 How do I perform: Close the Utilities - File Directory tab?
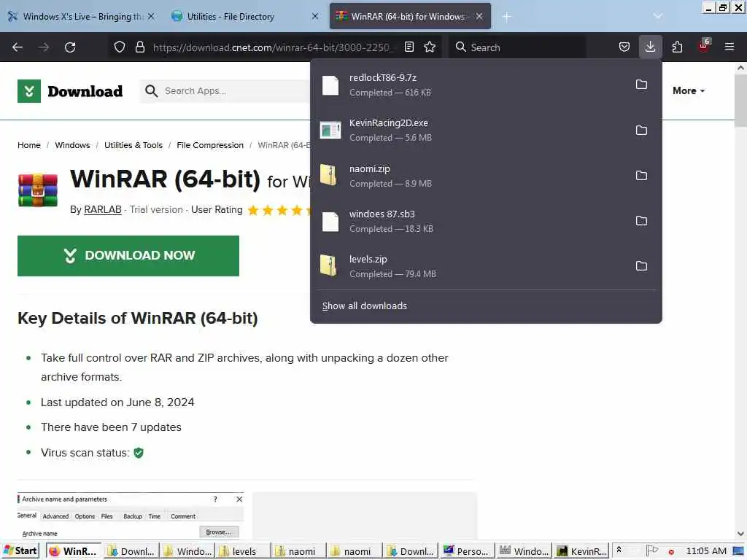[315, 16]
